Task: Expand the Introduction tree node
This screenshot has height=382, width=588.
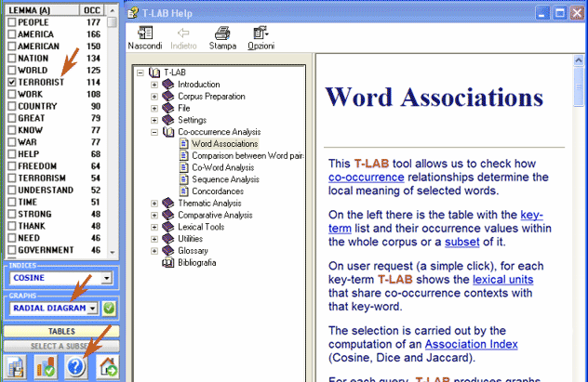Action: click(154, 85)
